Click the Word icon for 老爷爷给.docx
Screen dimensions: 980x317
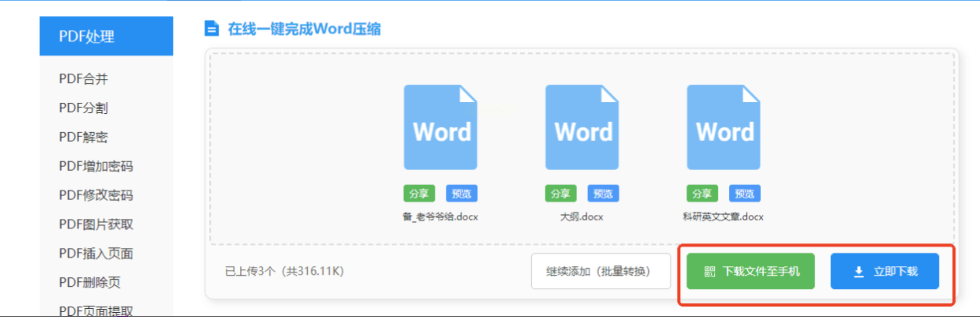[440, 127]
